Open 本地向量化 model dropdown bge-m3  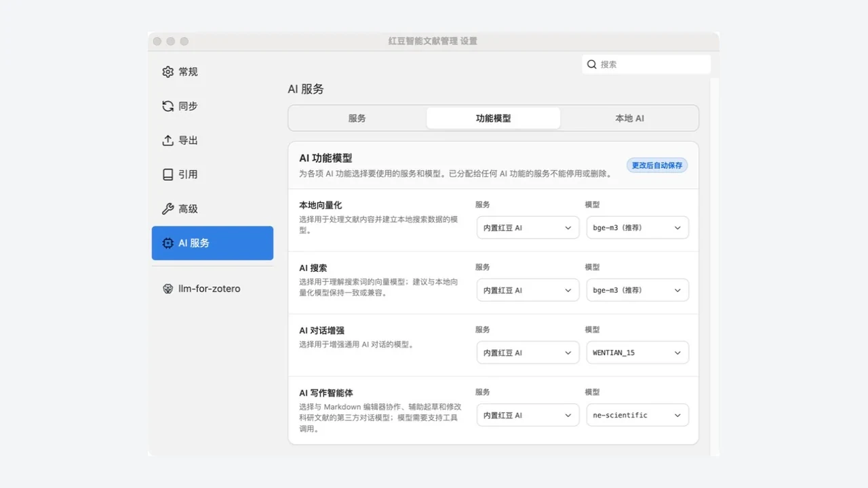[637, 228]
